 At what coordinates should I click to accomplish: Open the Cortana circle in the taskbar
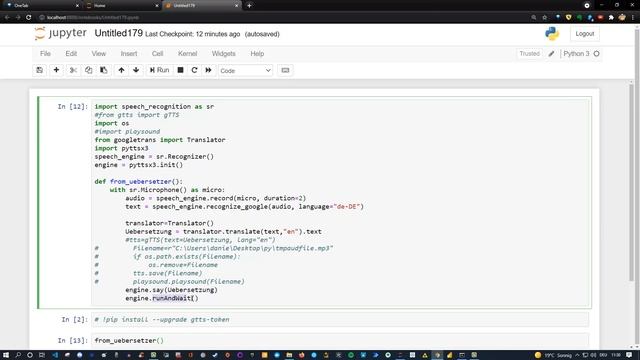pos(30,355)
